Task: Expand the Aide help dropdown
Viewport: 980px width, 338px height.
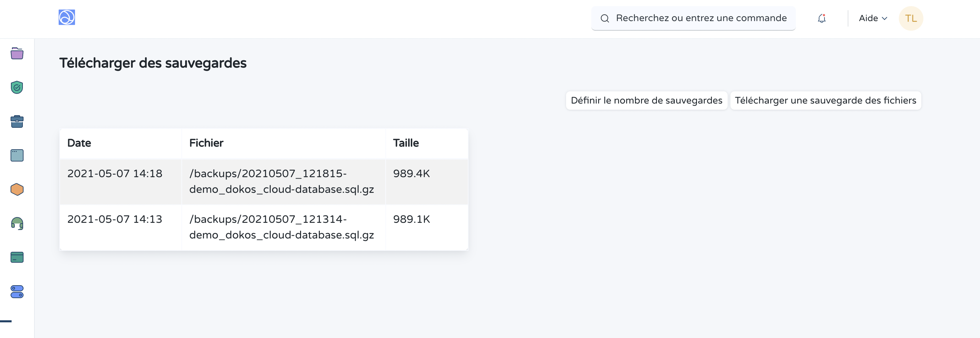Action: [873, 18]
